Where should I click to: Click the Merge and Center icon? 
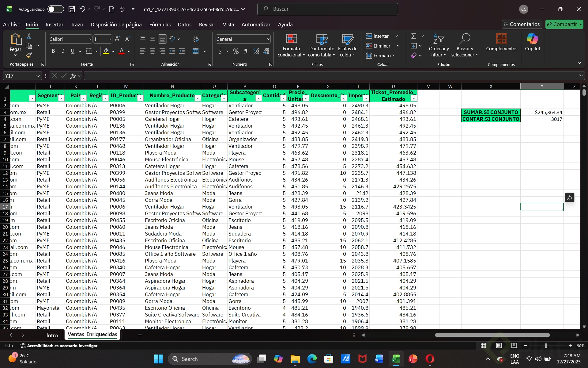click(x=196, y=51)
